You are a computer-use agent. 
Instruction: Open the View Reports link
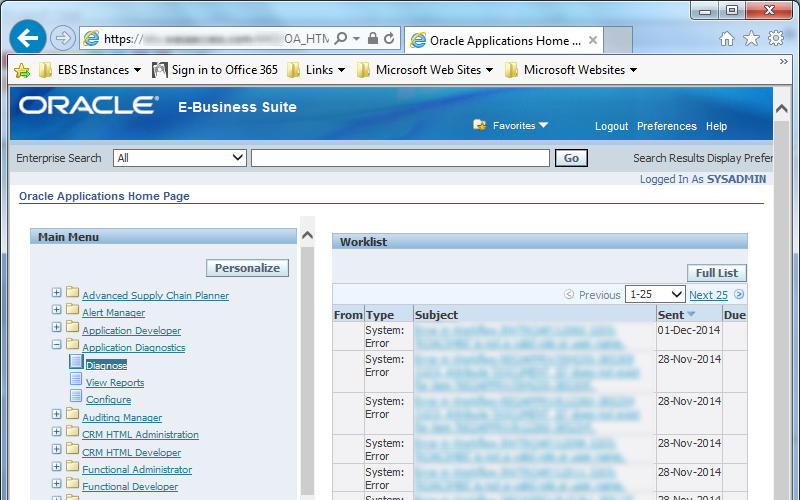(x=115, y=383)
